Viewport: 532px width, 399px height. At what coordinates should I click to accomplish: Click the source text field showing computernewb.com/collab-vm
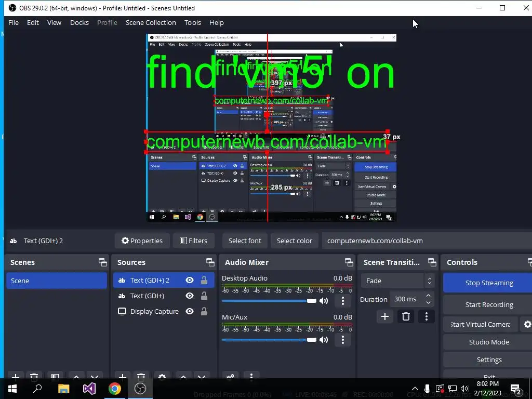pos(427,241)
